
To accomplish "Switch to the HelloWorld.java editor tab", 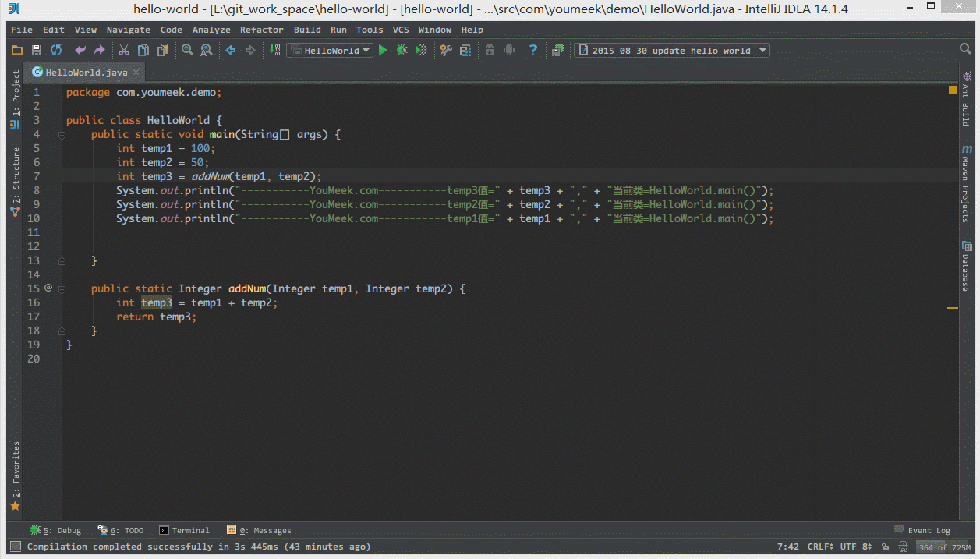I will (x=83, y=72).
